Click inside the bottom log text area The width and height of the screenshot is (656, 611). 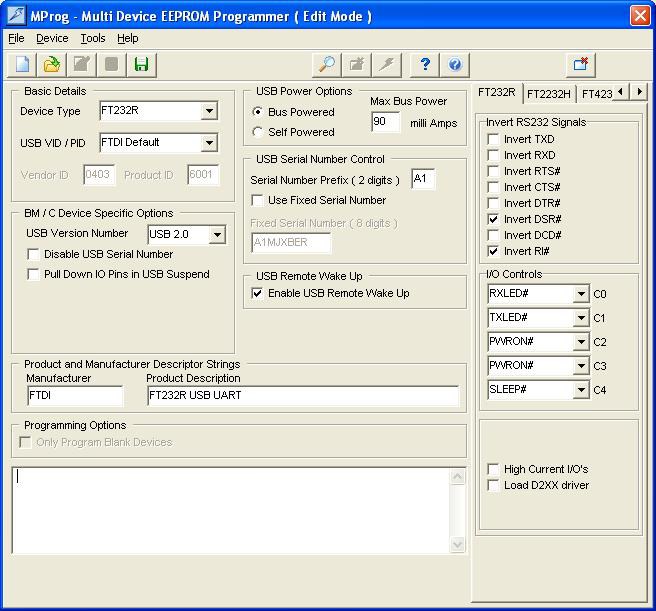231,511
